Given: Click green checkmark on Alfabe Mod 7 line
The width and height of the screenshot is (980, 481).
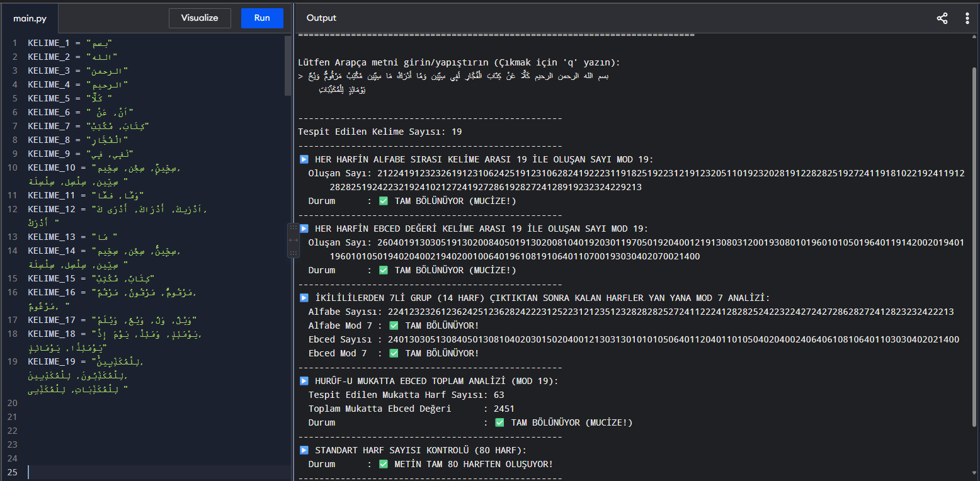Looking at the screenshot, I should [394, 325].
